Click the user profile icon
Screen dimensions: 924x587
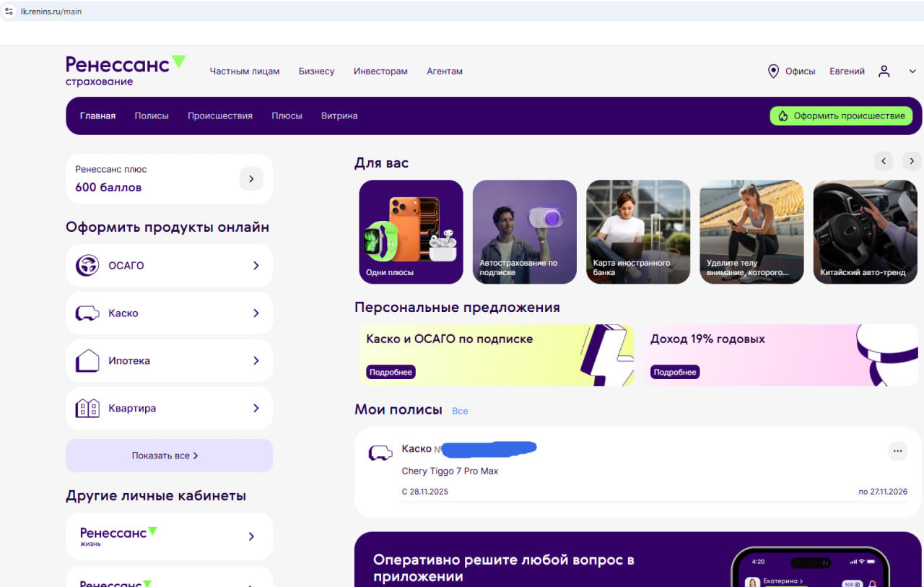[884, 71]
